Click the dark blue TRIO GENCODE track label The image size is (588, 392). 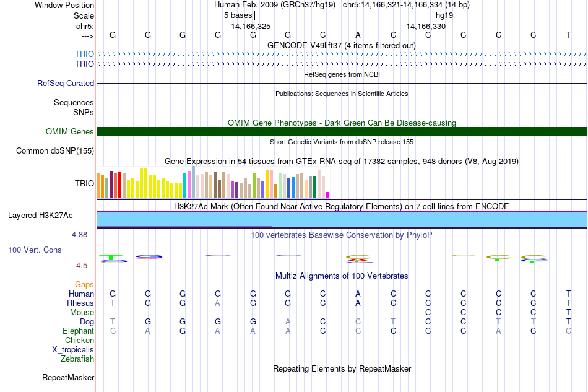pyautogui.click(x=84, y=64)
